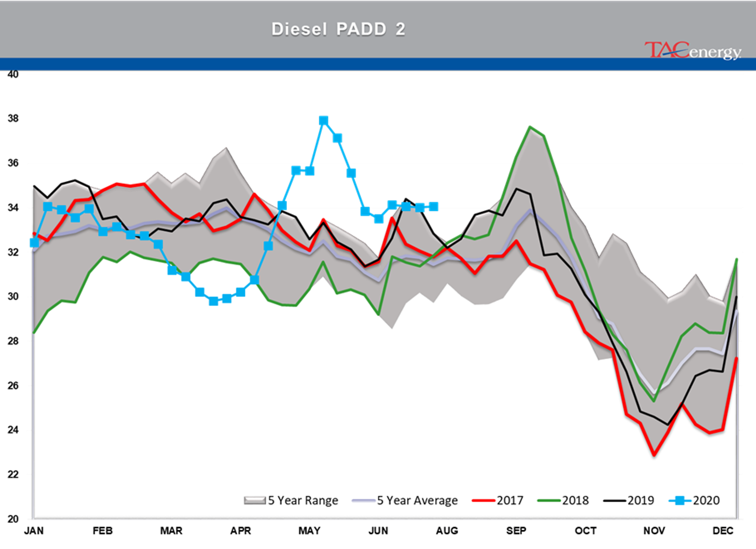Click the 38 y-axis value
The height and width of the screenshot is (549, 756).
[13, 118]
